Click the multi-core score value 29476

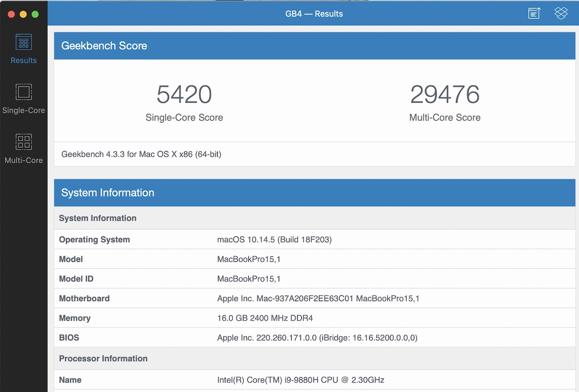tap(445, 94)
